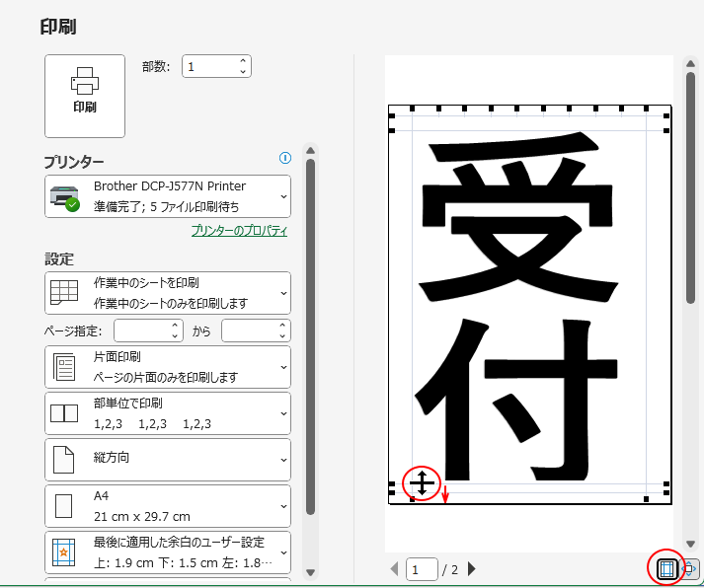Screen dimensions: 704x588
Task: Decrease the 部数 copies count with down arrow
Action: (243, 72)
